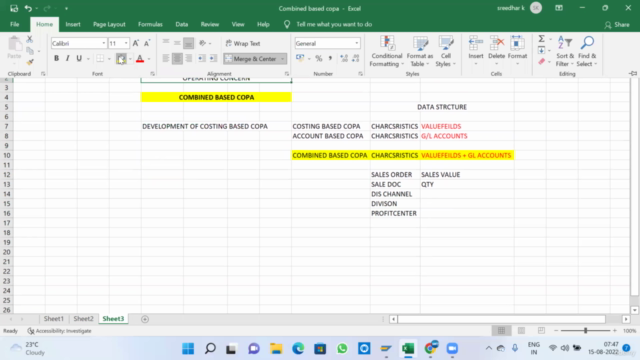Apply Comma Style format
640x360 pixels.
click(330, 59)
